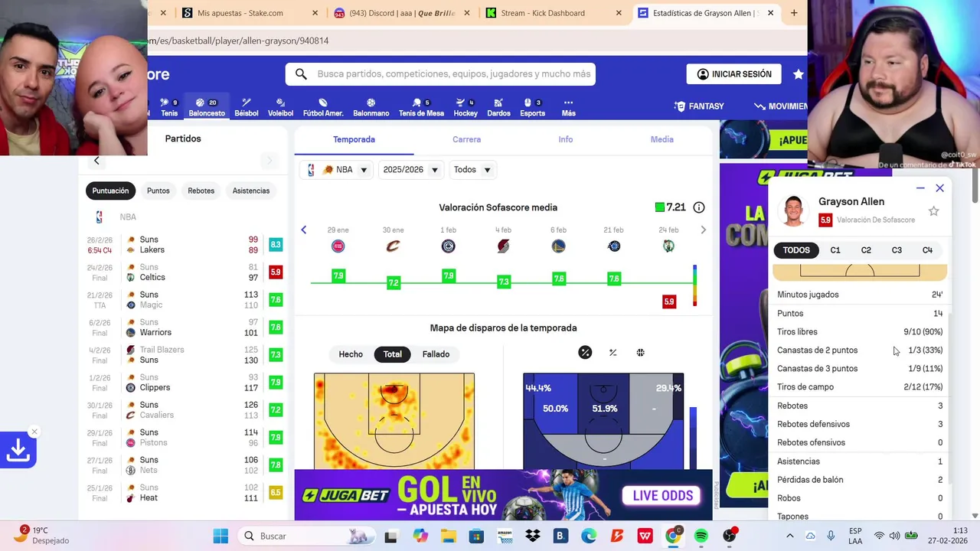Select C2 quarter in popup
This screenshot has height=551, width=980.
[866, 250]
